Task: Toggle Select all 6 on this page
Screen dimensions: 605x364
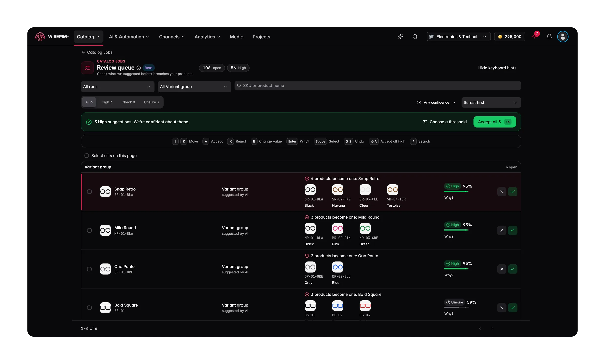Action: pyautogui.click(x=87, y=156)
